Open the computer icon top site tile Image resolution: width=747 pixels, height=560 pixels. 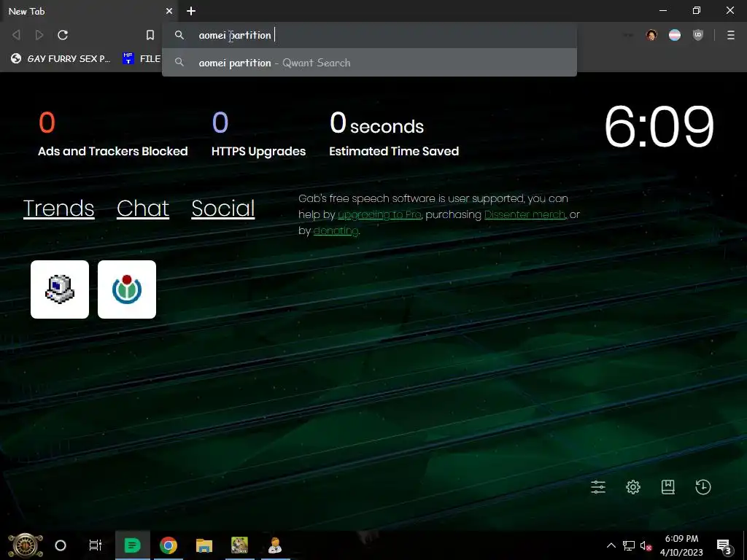pyautogui.click(x=60, y=289)
